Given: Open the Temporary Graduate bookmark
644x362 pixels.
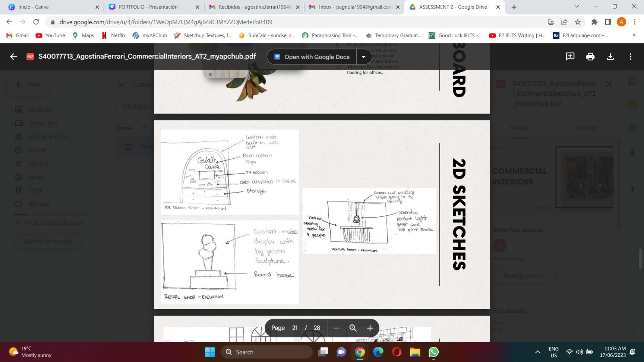Looking at the screenshot, I should tap(394, 35).
